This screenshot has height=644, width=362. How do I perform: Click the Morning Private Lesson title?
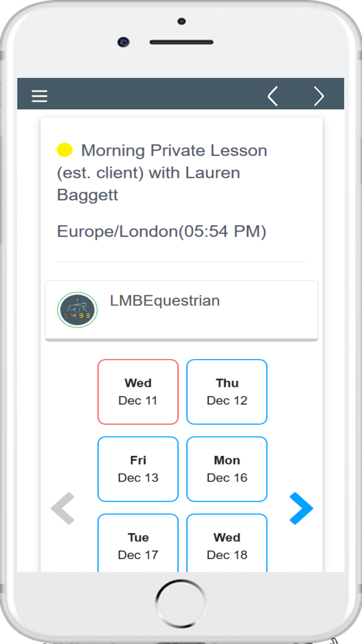point(162,172)
